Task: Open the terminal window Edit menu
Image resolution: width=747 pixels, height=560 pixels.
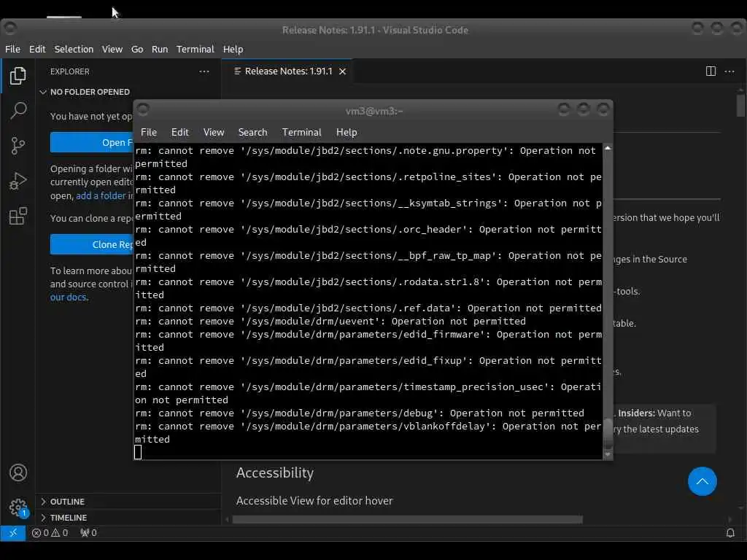Action: (180, 133)
